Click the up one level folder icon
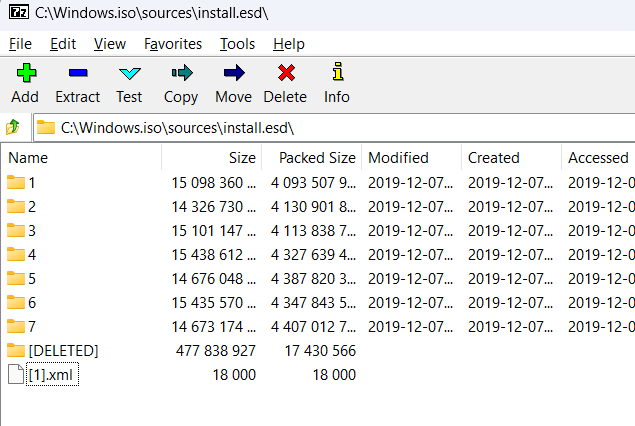The height and width of the screenshot is (426, 635). (x=13, y=127)
